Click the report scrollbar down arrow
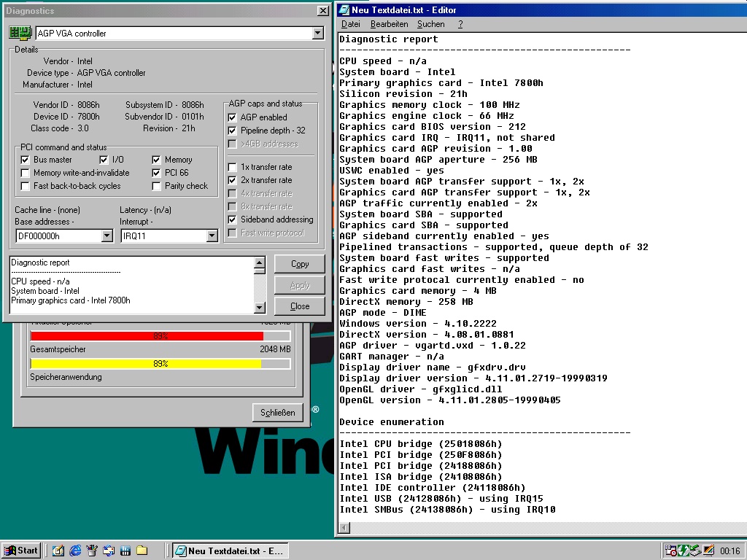This screenshot has width=747, height=560. [259, 308]
